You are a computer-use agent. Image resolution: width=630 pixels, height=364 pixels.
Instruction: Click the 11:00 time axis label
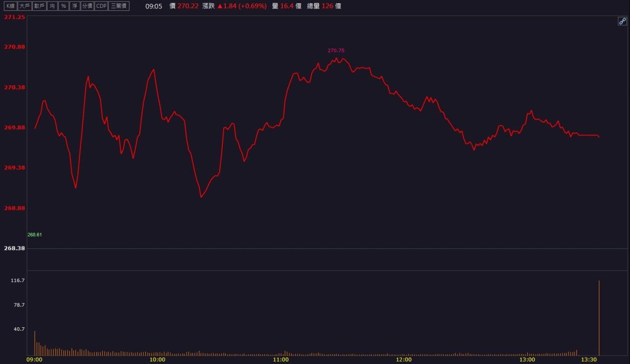point(281,360)
